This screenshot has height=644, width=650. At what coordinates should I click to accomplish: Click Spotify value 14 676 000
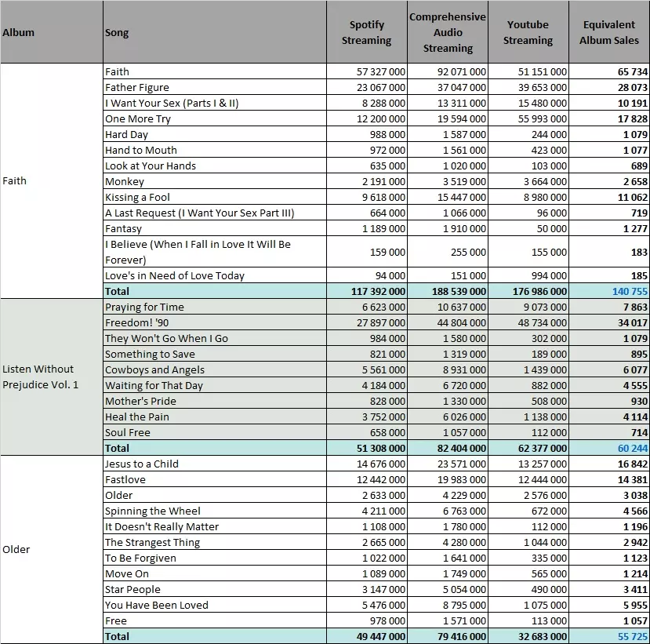point(367,464)
